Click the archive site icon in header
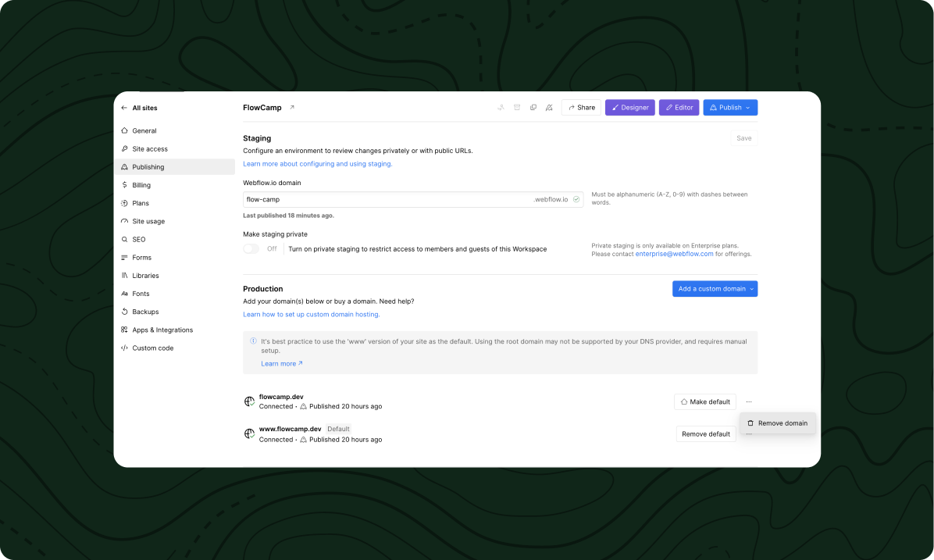Viewport: 934px width, 560px height. pyautogui.click(x=517, y=108)
